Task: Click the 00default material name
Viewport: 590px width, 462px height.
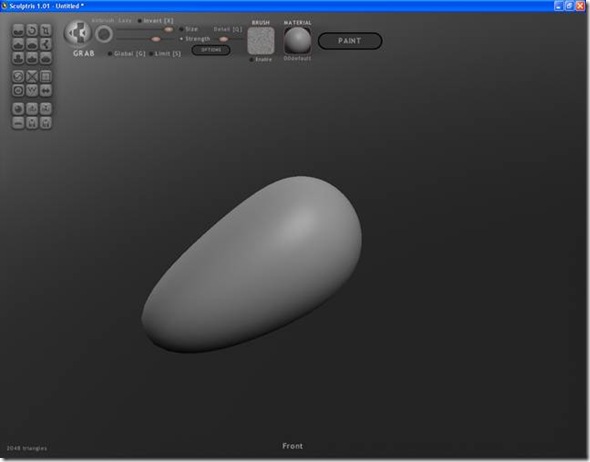Action: 297,59
